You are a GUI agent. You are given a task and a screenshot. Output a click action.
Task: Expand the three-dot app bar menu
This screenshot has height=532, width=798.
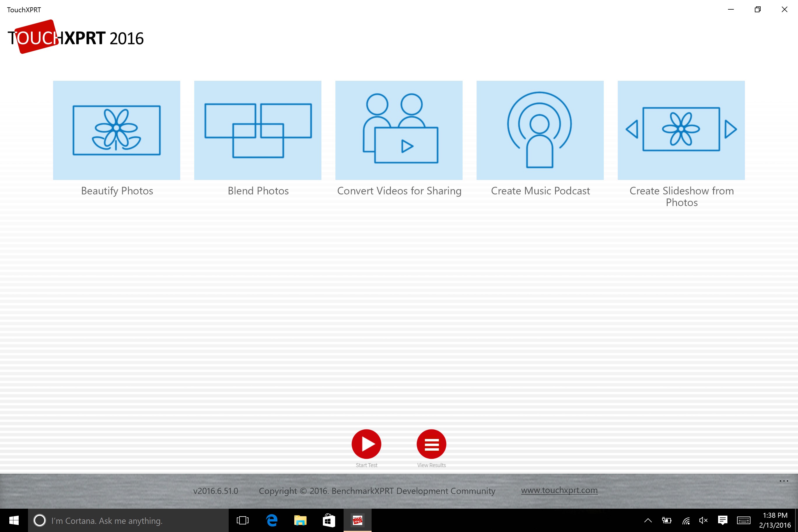784,481
